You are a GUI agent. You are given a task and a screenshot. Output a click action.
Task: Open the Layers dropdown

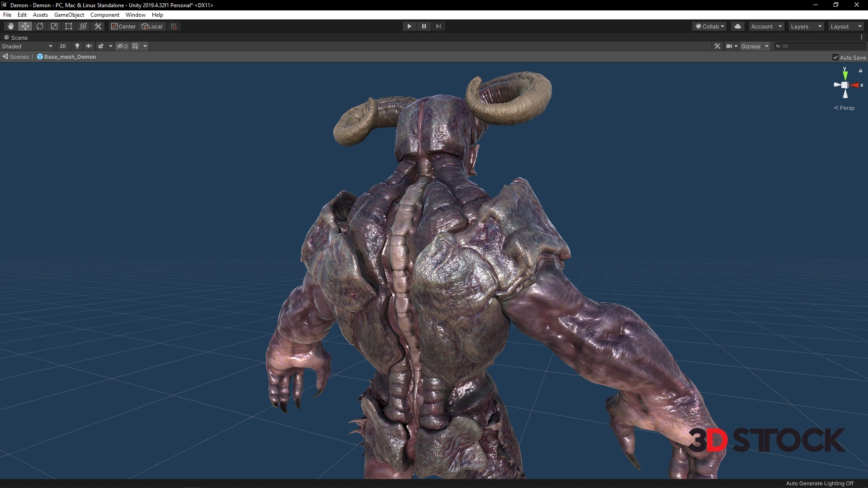[x=806, y=26]
